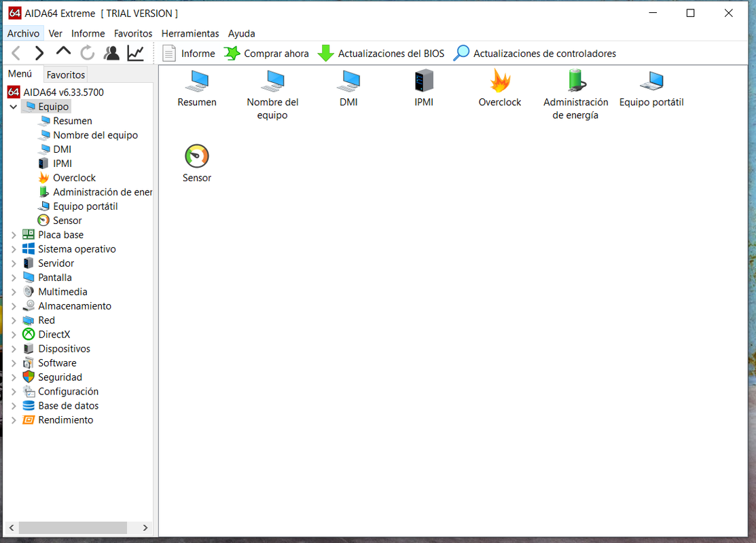The image size is (756, 543).
Task: Open the Archivo menu
Action: [x=23, y=33]
